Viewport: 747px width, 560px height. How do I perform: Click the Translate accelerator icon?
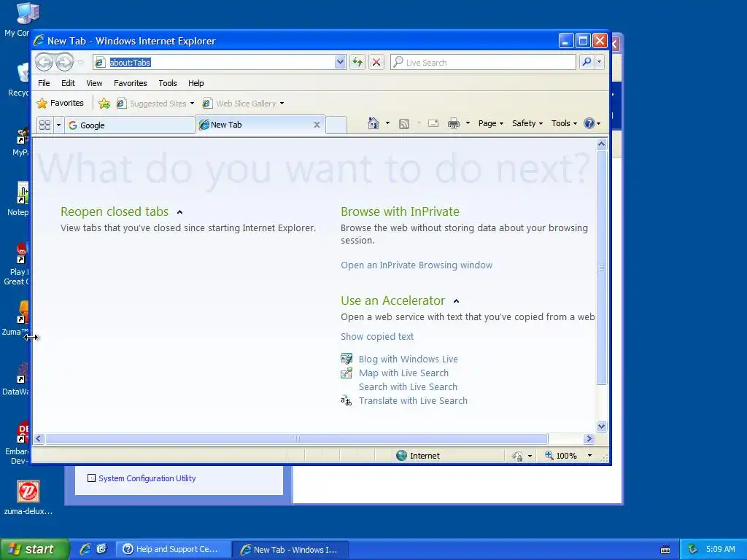347,401
